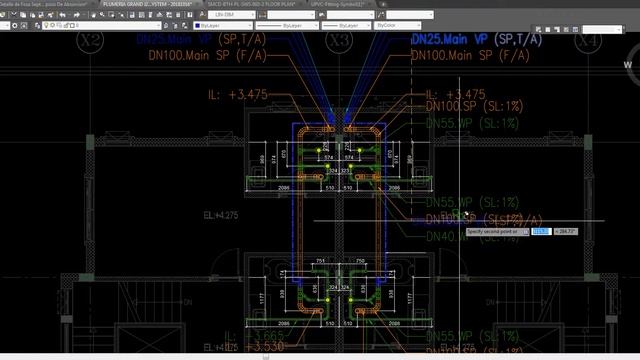
Task: Click Make Object's Layer Current icon
Action: pos(166,25)
